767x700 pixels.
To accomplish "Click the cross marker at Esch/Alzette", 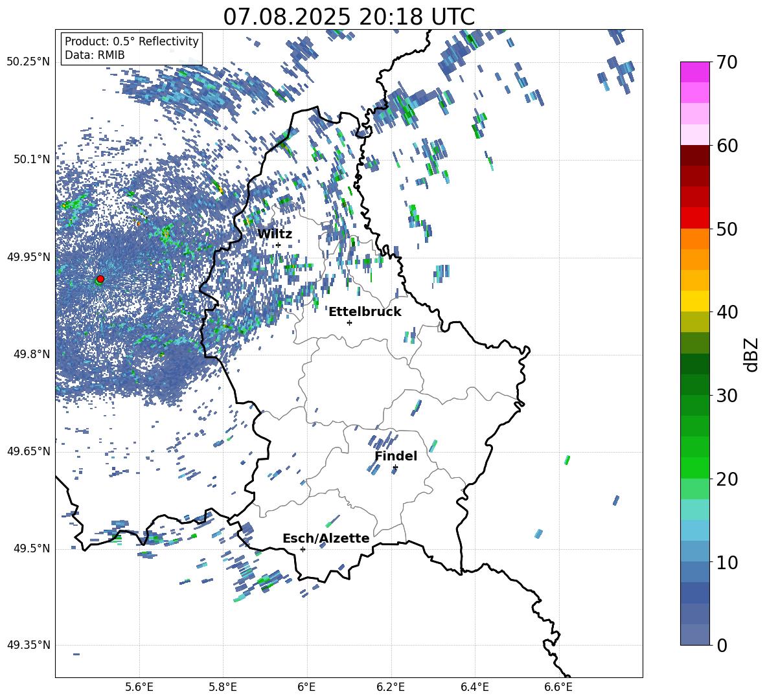I will 303,549.
